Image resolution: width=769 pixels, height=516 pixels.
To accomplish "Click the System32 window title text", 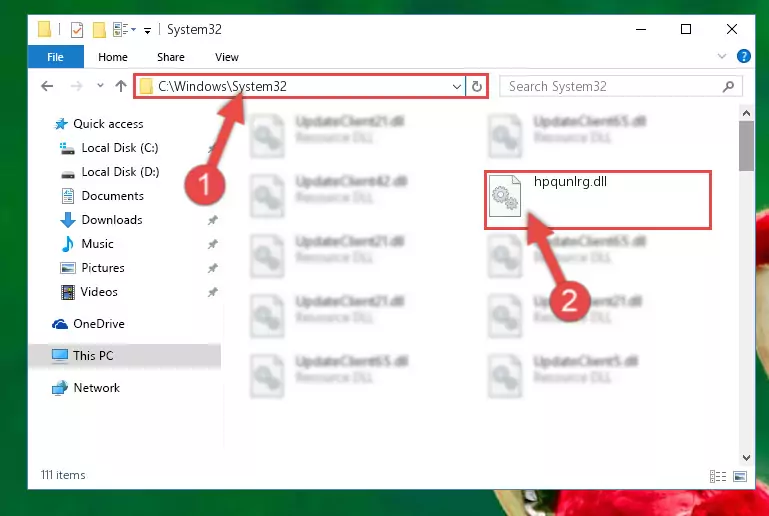I will tap(194, 29).
